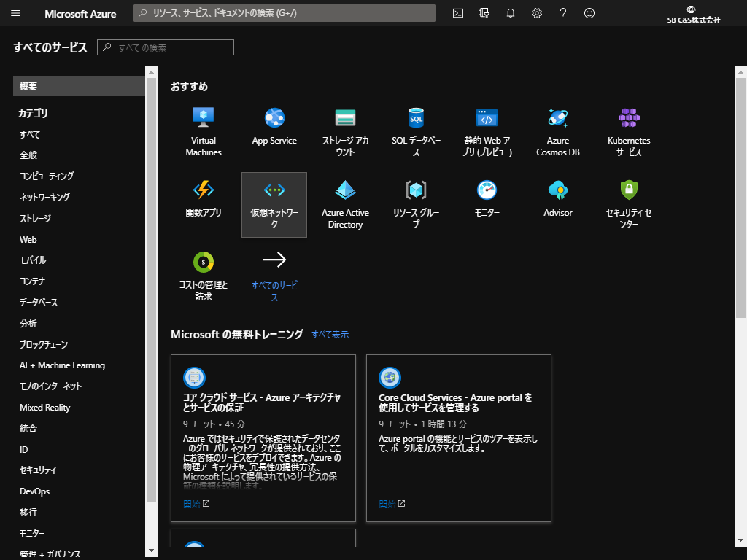Click the すべてのサービス arrow link
747x560 pixels.
274,277
